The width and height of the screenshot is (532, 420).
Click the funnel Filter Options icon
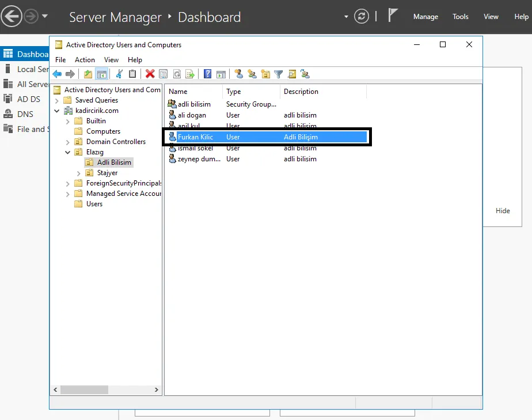click(279, 74)
